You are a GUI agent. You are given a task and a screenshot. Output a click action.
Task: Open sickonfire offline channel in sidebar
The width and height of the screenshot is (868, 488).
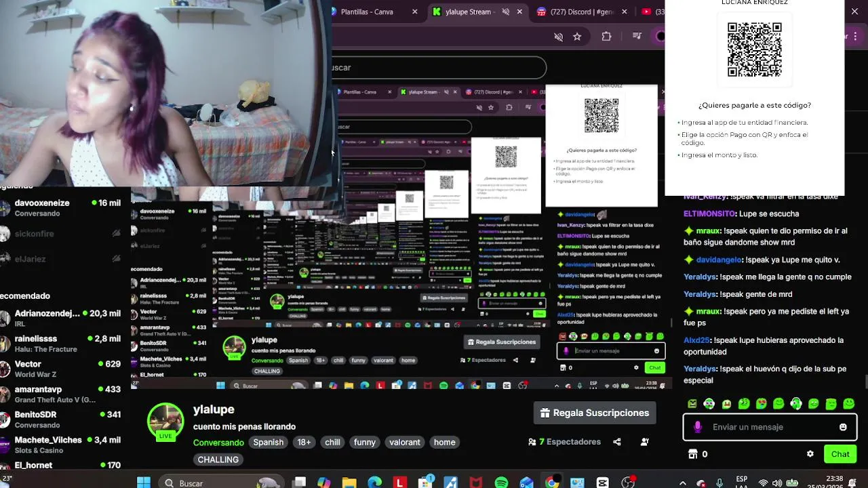[x=61, y=234]
